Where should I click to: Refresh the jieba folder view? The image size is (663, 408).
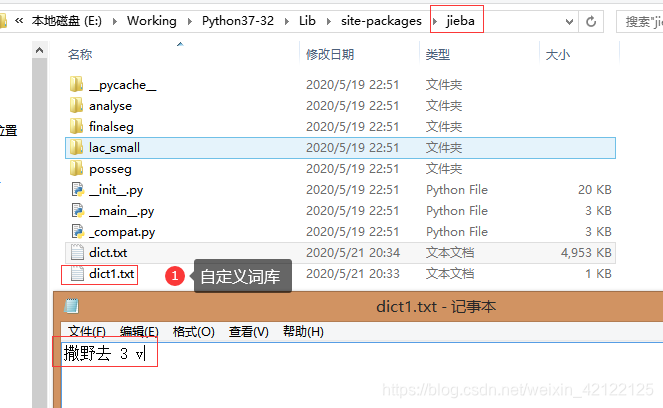(591, 21)
